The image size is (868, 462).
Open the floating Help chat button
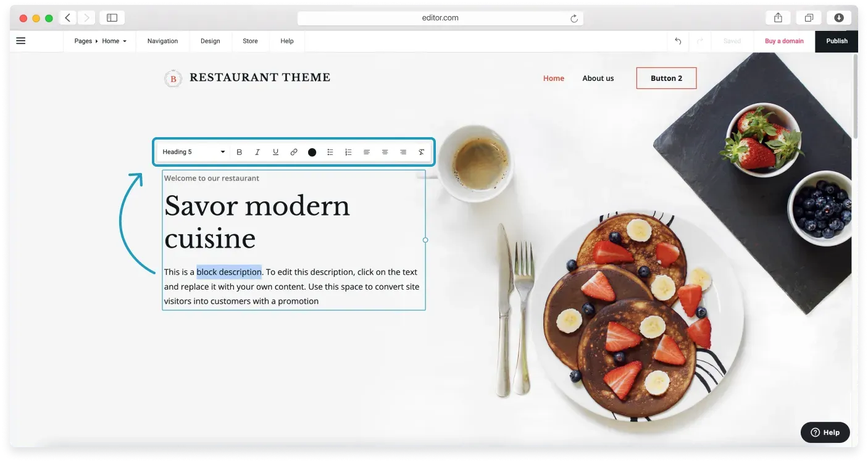(x=825, y=432)
